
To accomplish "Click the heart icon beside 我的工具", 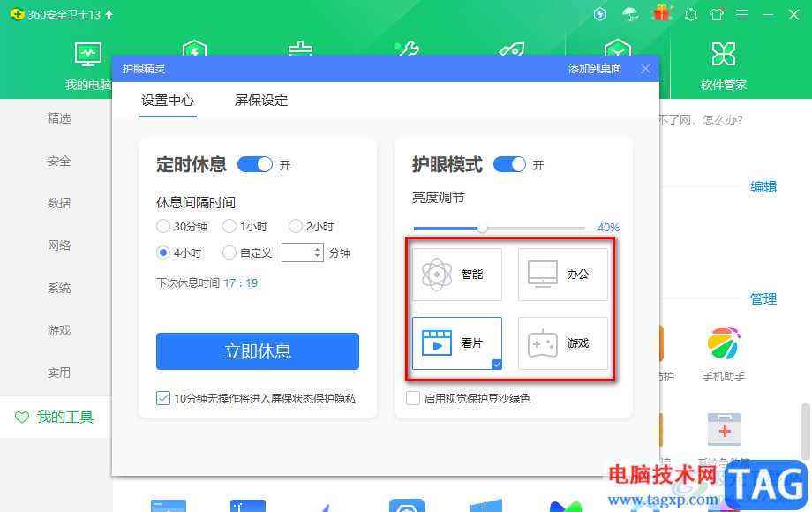I will pos(22,418).
